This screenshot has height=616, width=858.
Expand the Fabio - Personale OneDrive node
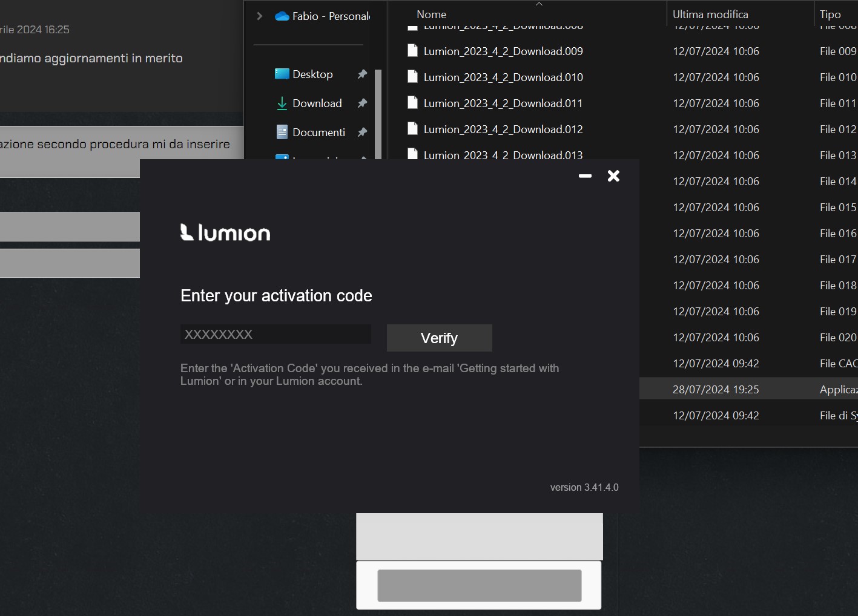click(260, 16)
